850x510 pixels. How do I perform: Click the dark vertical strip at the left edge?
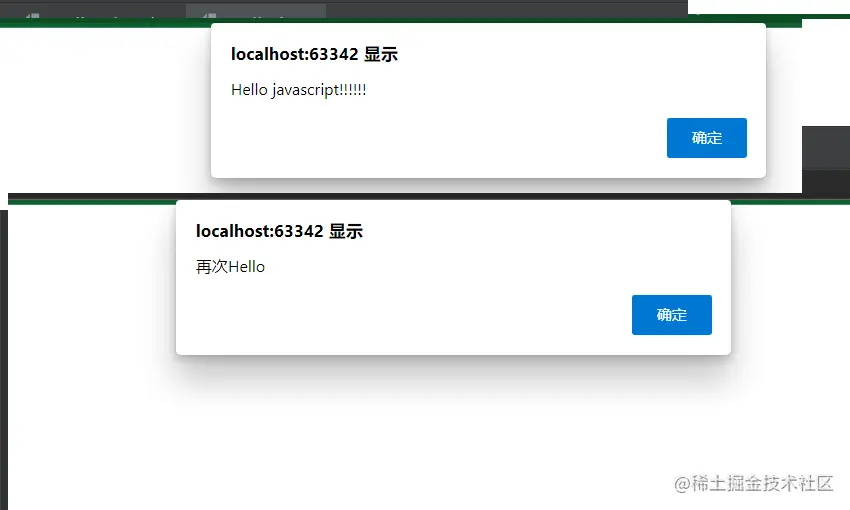click(x=4, y=358)
